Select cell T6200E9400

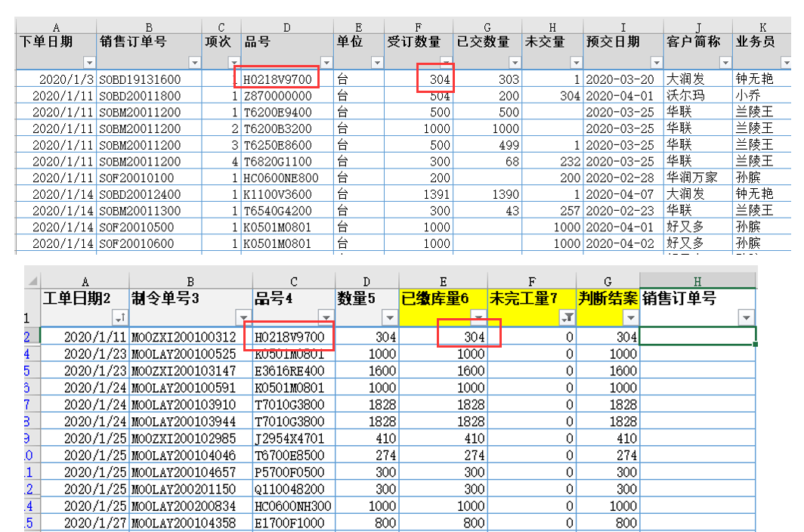coord(287,112)
